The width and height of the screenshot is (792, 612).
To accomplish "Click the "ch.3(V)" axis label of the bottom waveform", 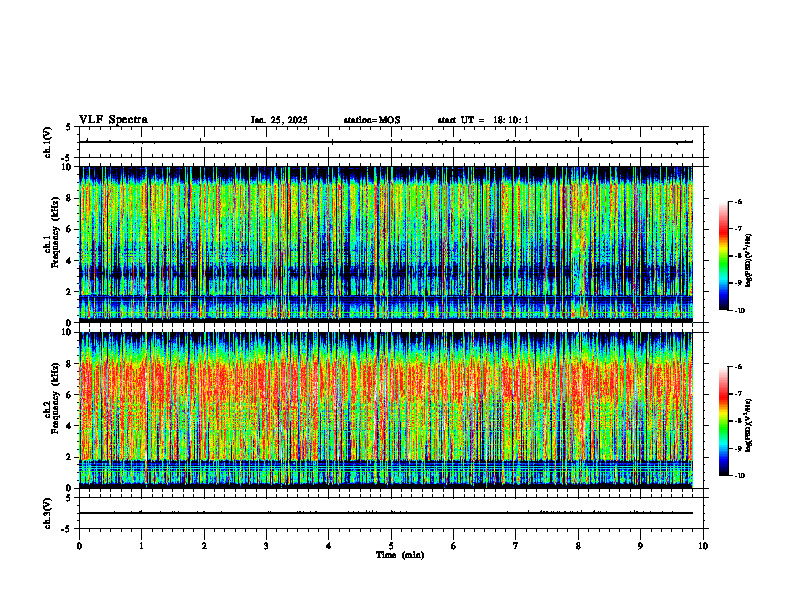I will [x=47, y=513].
